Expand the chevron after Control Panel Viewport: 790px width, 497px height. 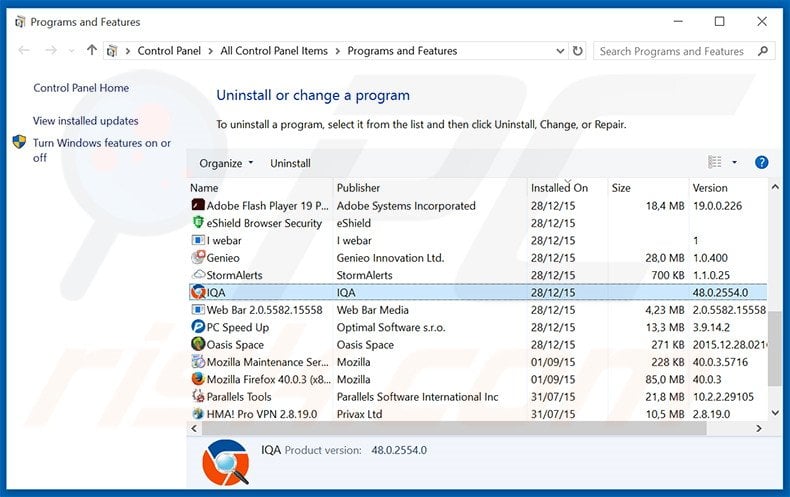[210, 51]
